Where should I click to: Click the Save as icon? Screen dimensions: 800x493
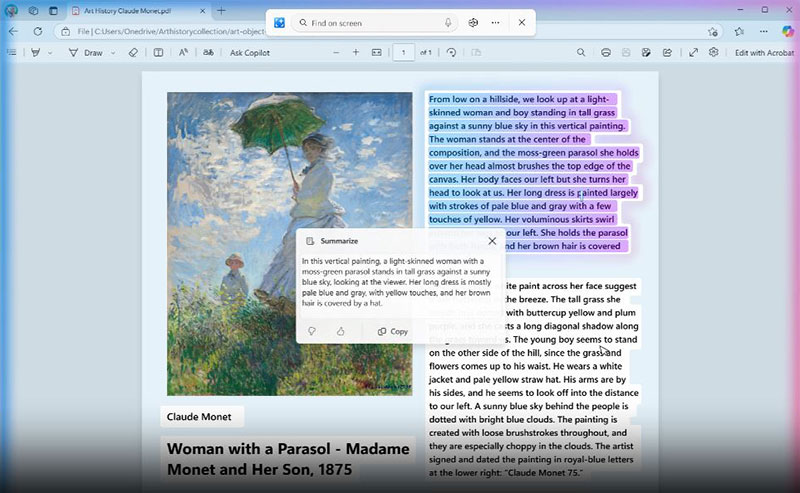[x=646, y=53]
